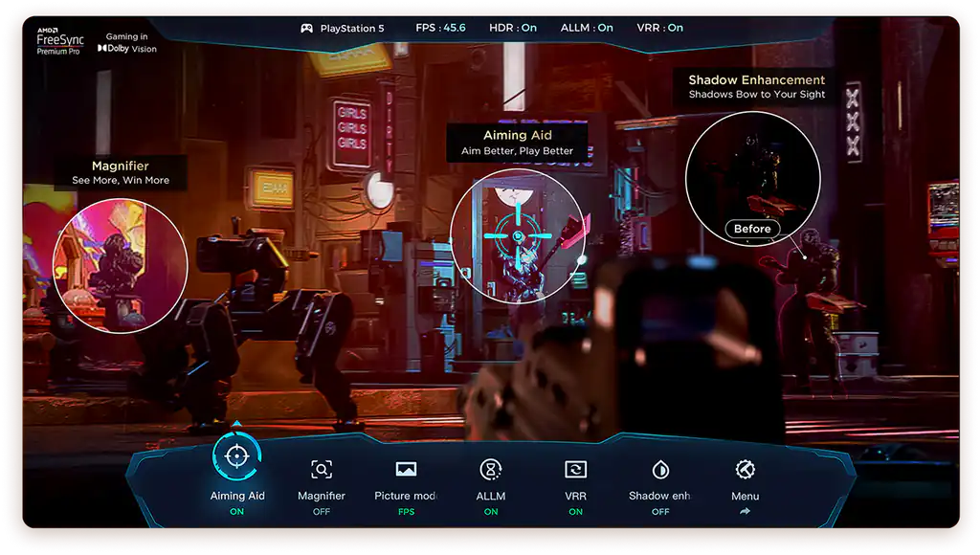Screen dimensions: 980x555
Task: Click the Magnifier label in game bar
Action: [322, 496]
